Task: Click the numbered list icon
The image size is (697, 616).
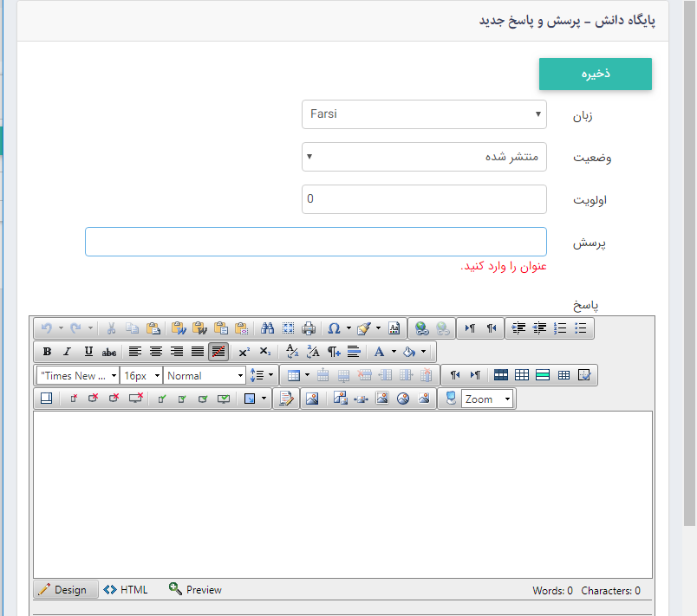Action: click(560, 328)
